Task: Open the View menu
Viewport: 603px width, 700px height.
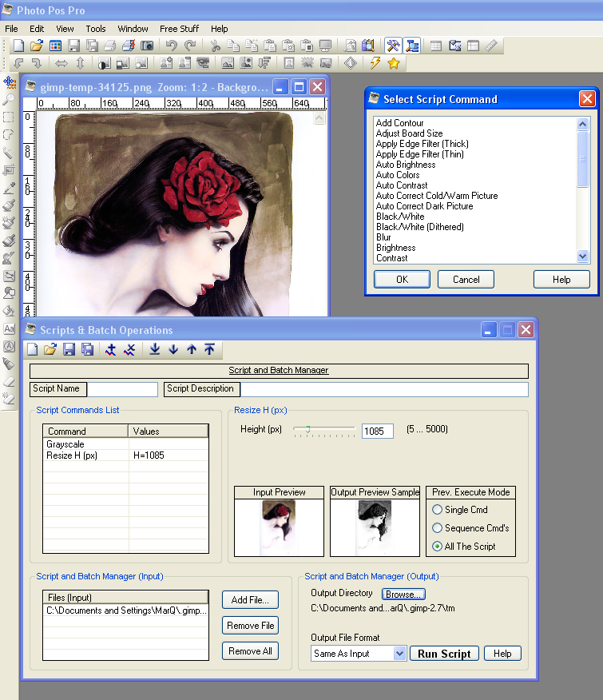Action: (x=65, y=29)
